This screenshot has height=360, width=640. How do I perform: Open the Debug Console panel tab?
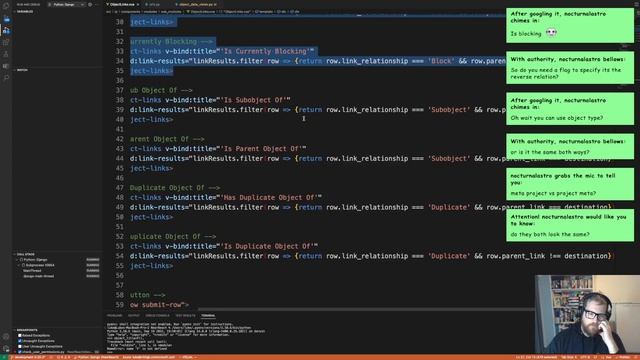pos(158,316)
